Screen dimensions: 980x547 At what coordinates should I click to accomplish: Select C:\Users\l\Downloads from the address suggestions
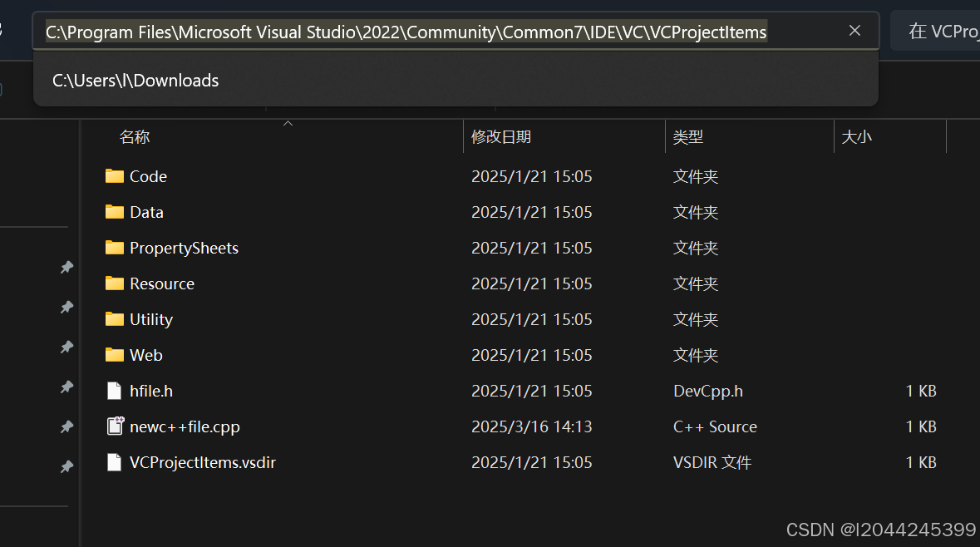coord(135,80)
